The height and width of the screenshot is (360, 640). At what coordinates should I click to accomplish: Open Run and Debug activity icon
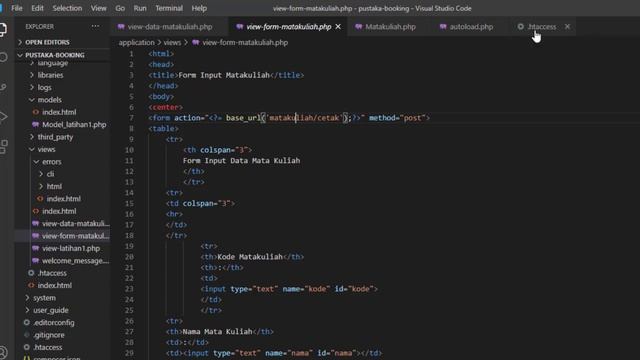click(3, 117)
